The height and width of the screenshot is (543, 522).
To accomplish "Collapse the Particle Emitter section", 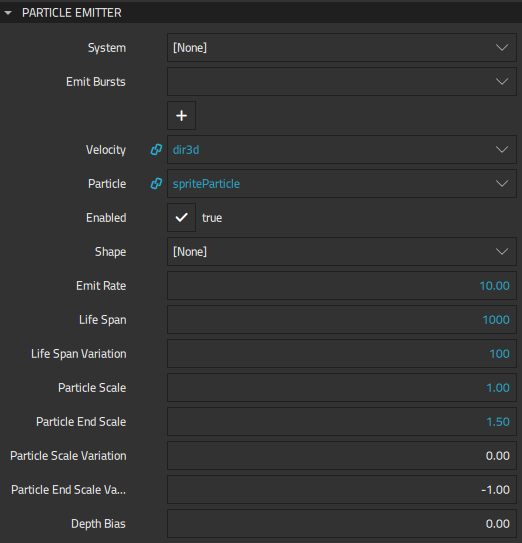I will (x=8, y=13).
